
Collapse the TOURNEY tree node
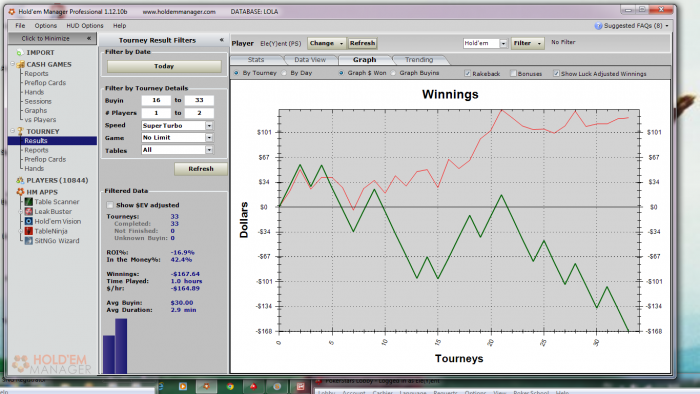click(12, 131)
